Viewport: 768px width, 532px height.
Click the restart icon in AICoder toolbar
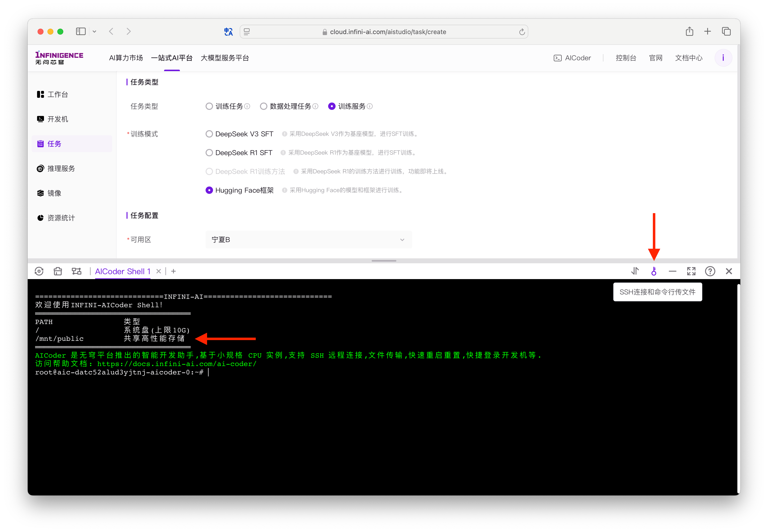pos(39,271)
